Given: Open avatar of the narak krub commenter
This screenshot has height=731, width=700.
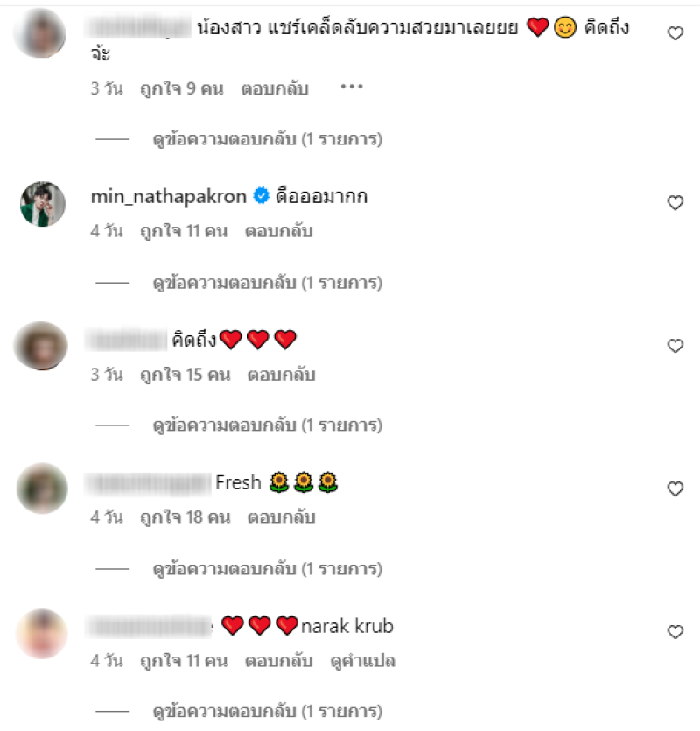Looking at the screenshot, I should (x=42, y=634).
